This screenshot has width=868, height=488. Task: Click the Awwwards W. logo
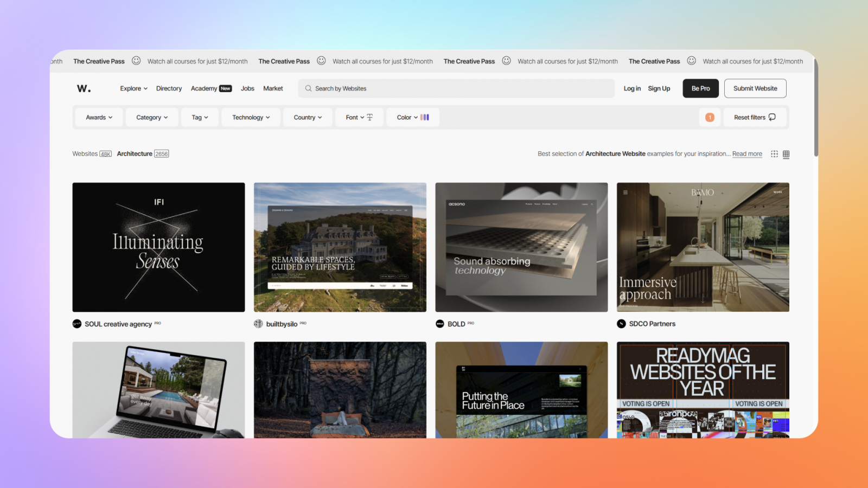pos(84,88)
